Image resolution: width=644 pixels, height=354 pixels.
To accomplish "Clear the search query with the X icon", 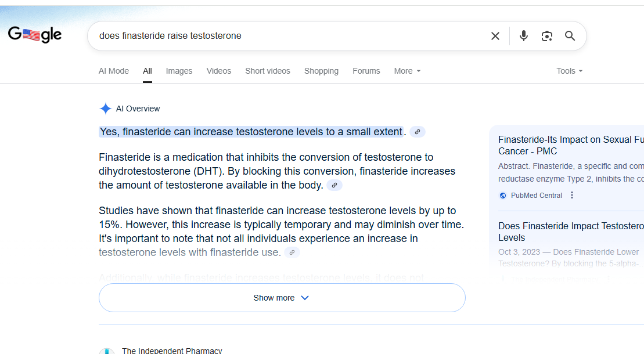I will [x=495, y=36].
